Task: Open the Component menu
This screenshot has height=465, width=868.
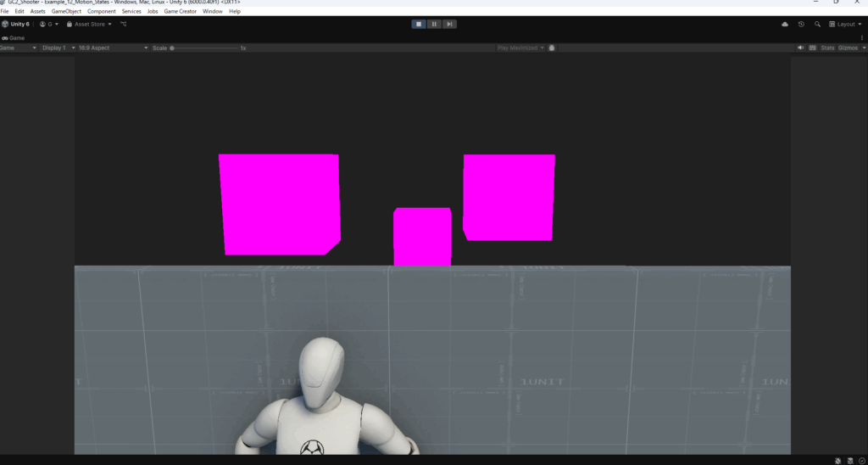Action: pyautogui.click(x=102, y=11)
